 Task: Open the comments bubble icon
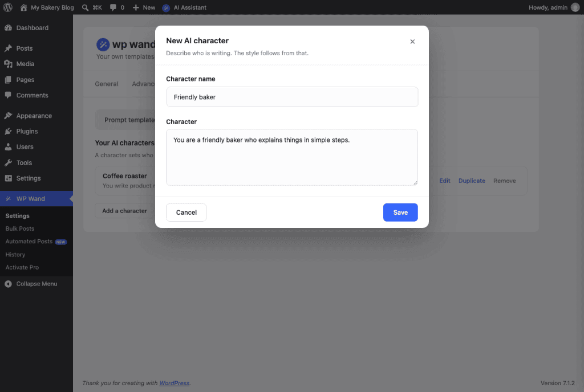pos(113,7)
